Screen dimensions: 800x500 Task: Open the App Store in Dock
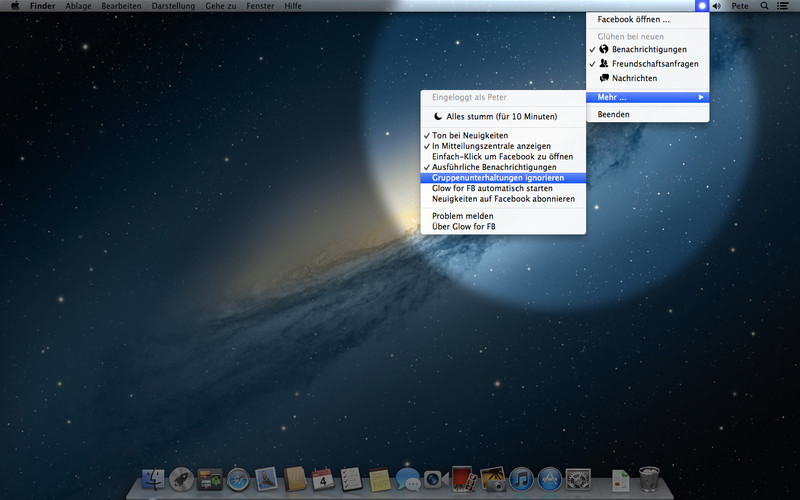(549, 480)
